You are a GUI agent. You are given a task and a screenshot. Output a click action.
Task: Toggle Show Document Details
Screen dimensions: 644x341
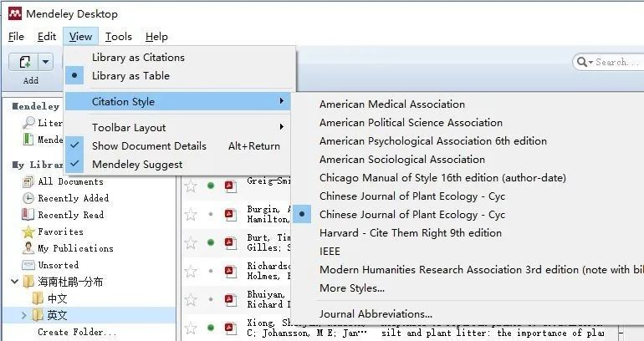tap(177, 146)
